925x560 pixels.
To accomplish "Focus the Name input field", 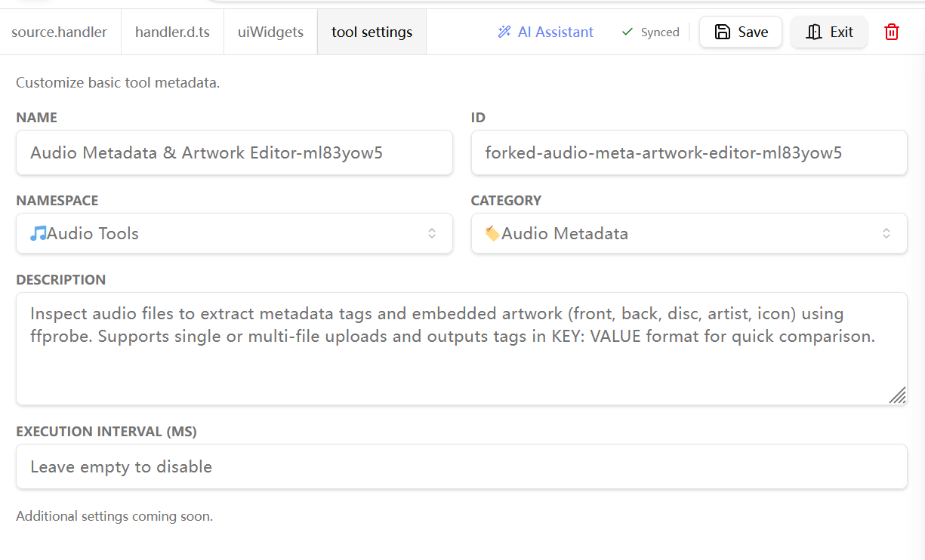I will click(x=234, y=152).
